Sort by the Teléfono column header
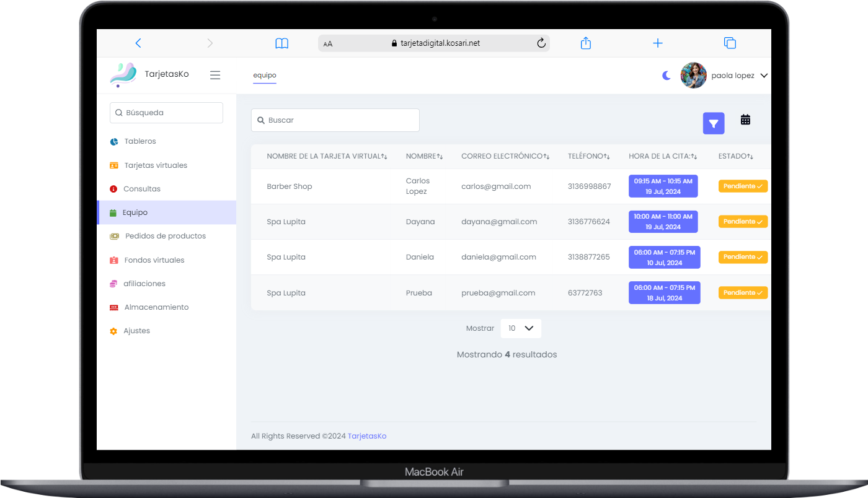This screenshot has height=498, width=868. [588, 156]
